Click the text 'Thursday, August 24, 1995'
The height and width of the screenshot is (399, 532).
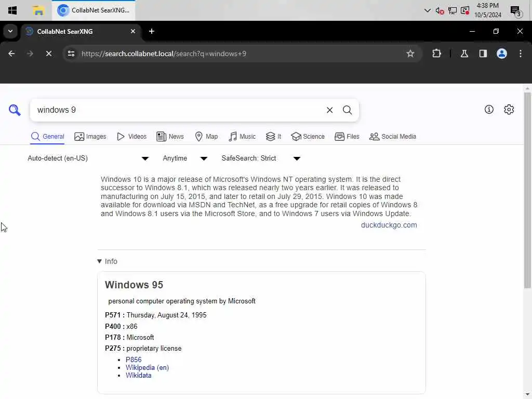click(166, 315)
